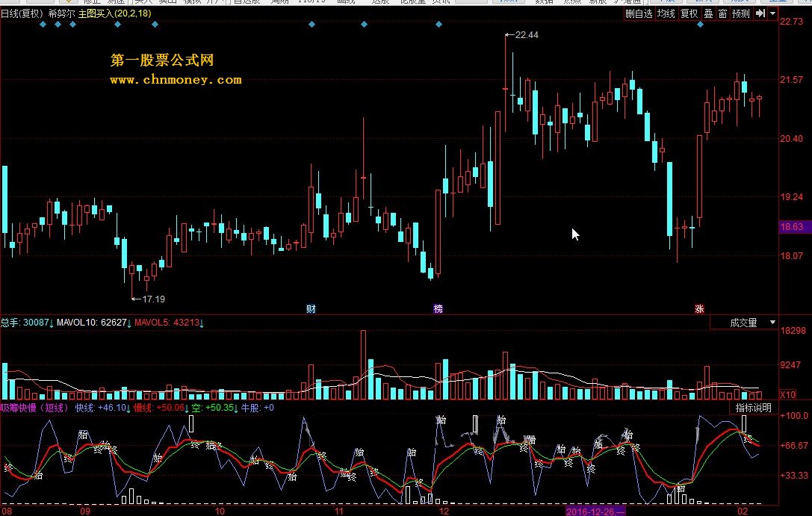The height and width of the screenshot is (516, 812).
Task: Click the 22.73 price axis label
Action: (x=791, y=21)
